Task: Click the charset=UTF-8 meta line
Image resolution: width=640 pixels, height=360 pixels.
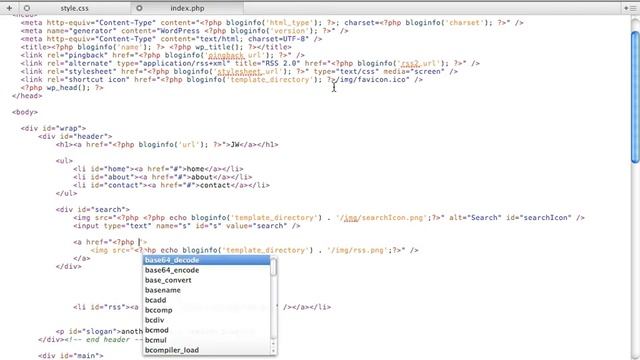Action: click(171, 39)
